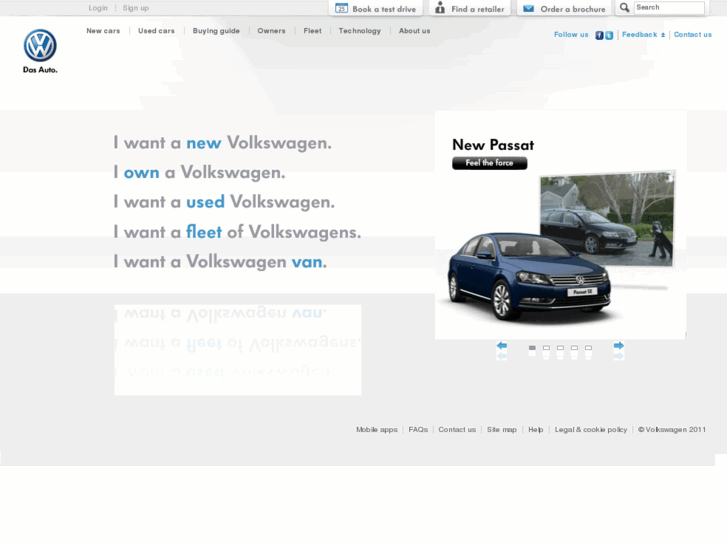Image resolution: width=727 pixels, height=545 pixels.
Task: Go to next slide with right arrow
Action: 619,346
